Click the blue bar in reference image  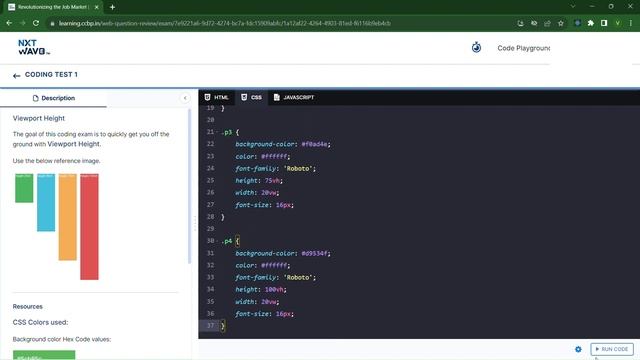pyautogui.click(x=46, y=202)
